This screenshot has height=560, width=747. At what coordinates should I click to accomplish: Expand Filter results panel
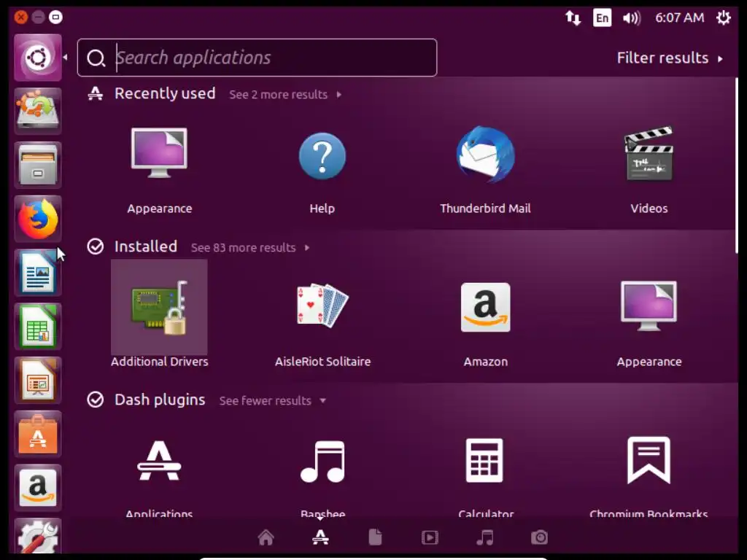670,58
